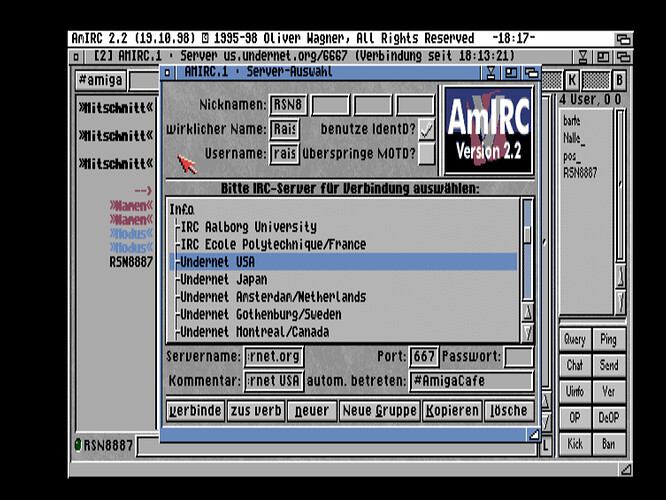This screenshot has width=666, height=500.
Task: Click the message input field at bottom
Action: [x=337, y=446]
